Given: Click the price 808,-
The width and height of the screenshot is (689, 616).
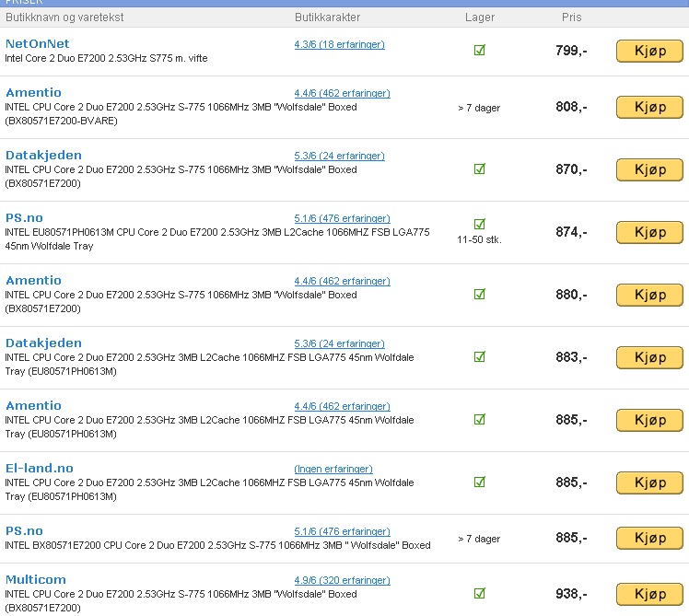Looking at the screenshot, I should click(571, 107).
